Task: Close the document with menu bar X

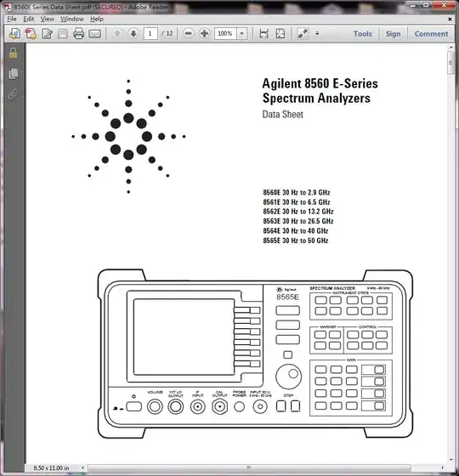Action: pyautogui.click(x=450, y=19)
